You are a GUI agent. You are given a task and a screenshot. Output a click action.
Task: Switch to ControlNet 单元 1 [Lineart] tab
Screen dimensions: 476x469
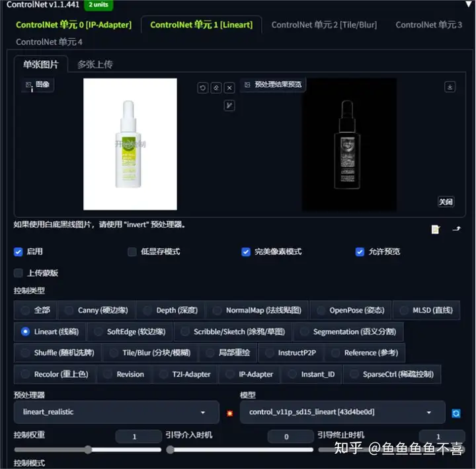201,25
